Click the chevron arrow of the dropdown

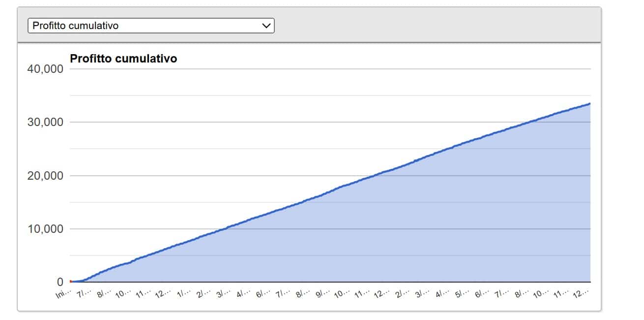point(266,26)
